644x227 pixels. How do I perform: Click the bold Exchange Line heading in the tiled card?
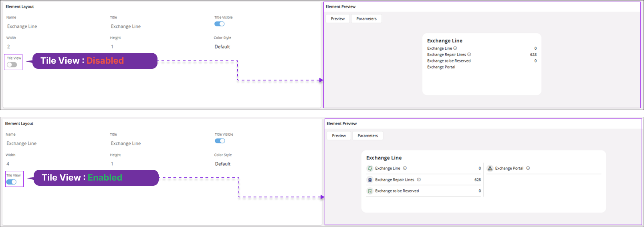[x=384, y=158]
